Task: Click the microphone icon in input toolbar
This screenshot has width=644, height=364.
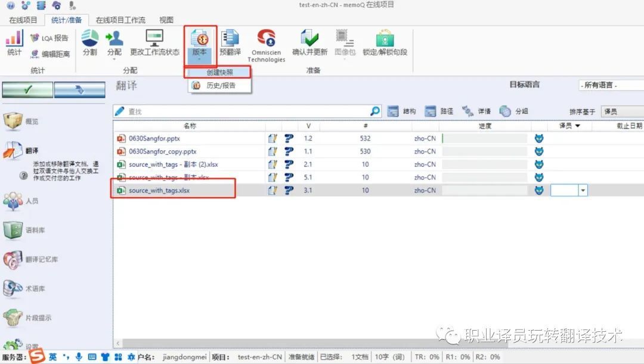Action: coord(79,357)
